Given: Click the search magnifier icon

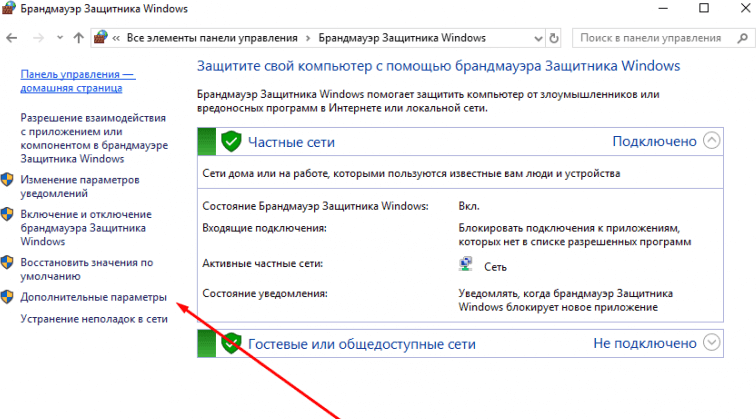Looking at the screenshot, I should pos(742,38).
